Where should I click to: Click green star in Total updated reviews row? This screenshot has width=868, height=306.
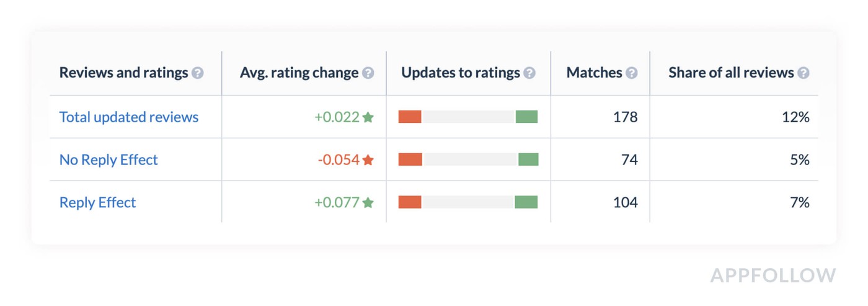368,117
